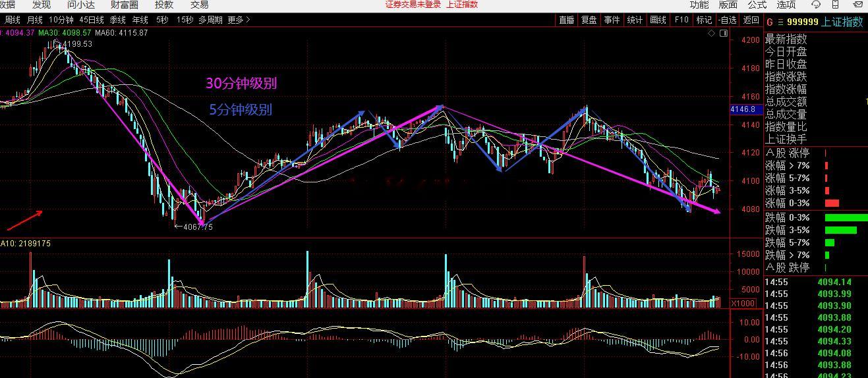Open the 版面 menu
The width and height of the screenshot is (868, 378).
tap(728, 5)
